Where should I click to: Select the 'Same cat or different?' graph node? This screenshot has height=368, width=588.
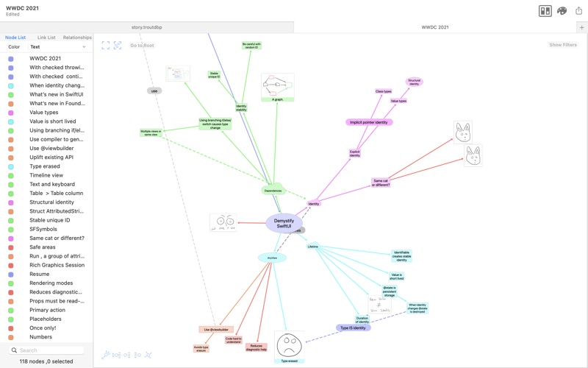click(x=381, y=183)
